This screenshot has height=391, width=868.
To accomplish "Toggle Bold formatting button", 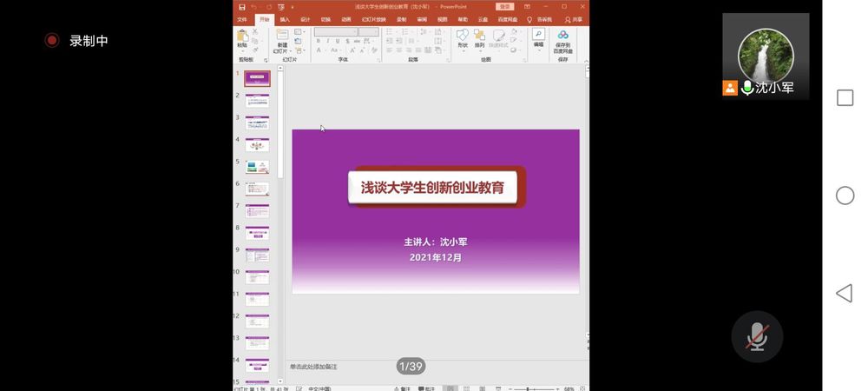I will click(x=318, y=41).
